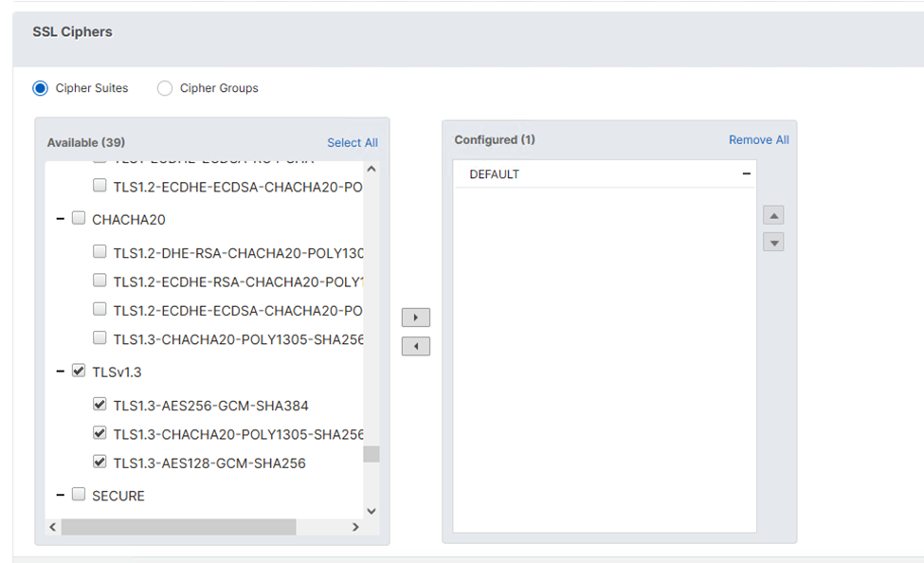Collapse the SECURE cipher group
The image size is (924, 563).
[x=61, y=495]
